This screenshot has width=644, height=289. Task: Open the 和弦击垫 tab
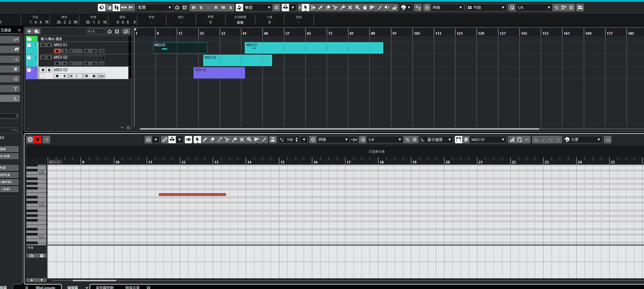pyautogui.click(x=132, y=287)
